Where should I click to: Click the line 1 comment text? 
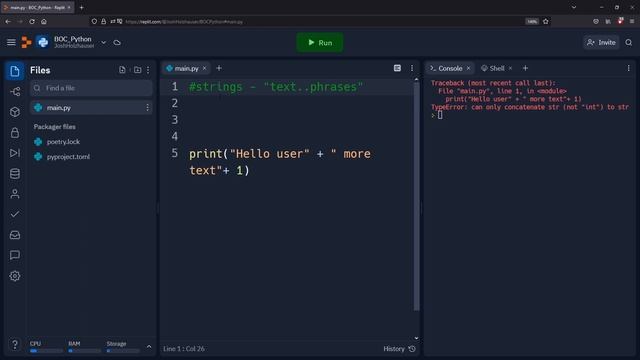[x=276, y=87]
